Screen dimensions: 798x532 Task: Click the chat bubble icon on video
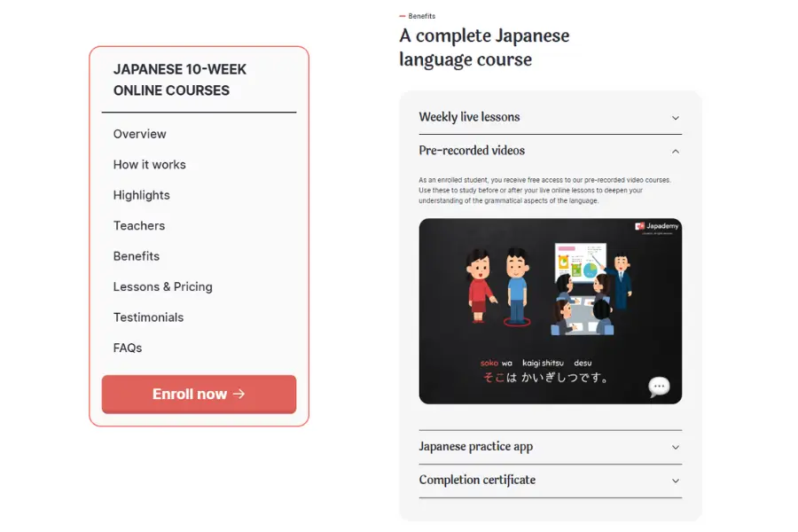coord(659,387)
